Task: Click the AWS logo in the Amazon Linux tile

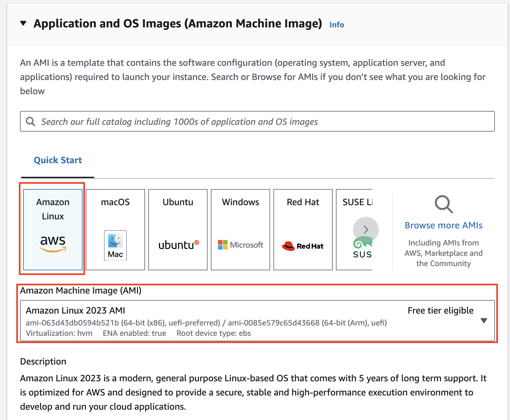Action: [53, 244]
